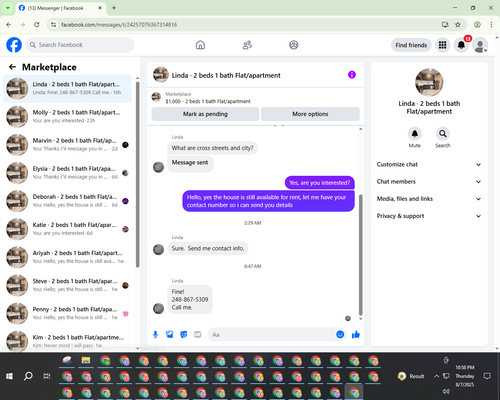
Task: Open Windows Start menu
Action: (9, 376)
